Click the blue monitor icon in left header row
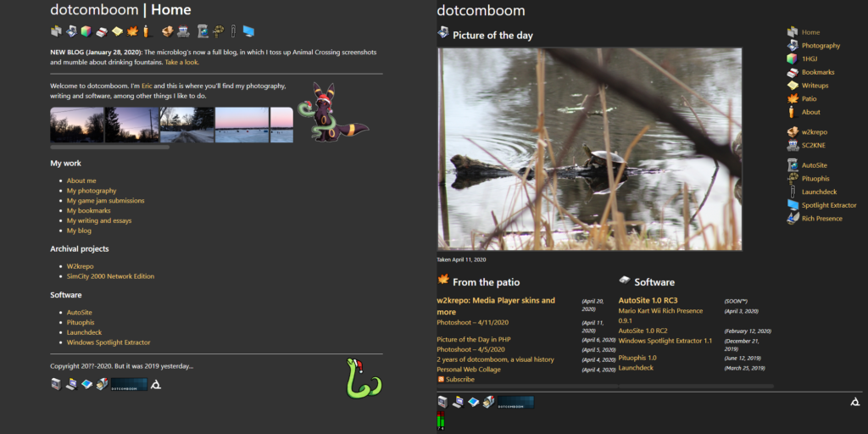Screen dimensions: 868x434 click(x=248, y=31)
